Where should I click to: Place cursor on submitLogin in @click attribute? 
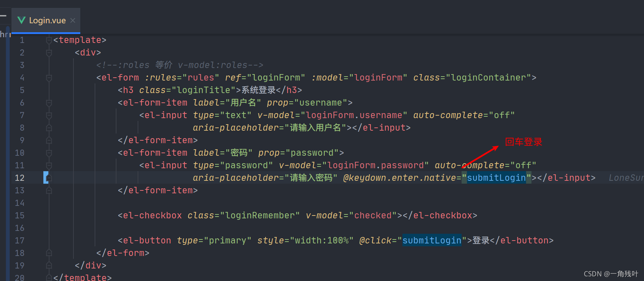pos(432,241)
